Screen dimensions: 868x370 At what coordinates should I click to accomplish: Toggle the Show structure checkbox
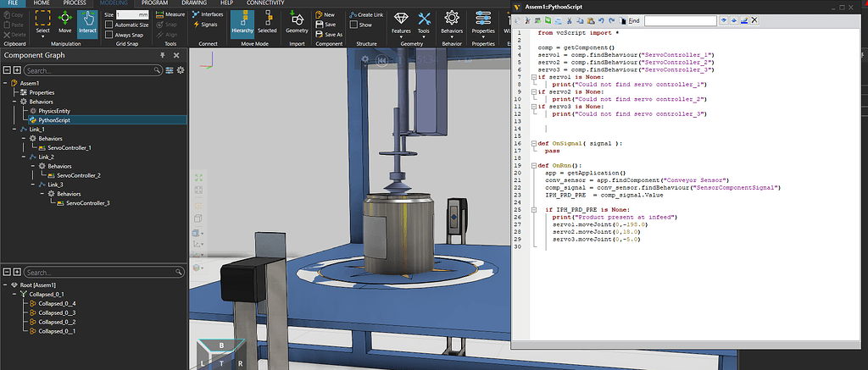[x=353, y=25]
